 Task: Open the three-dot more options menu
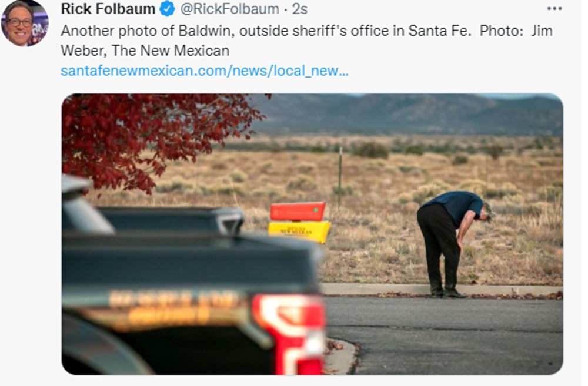coord(554,9)
